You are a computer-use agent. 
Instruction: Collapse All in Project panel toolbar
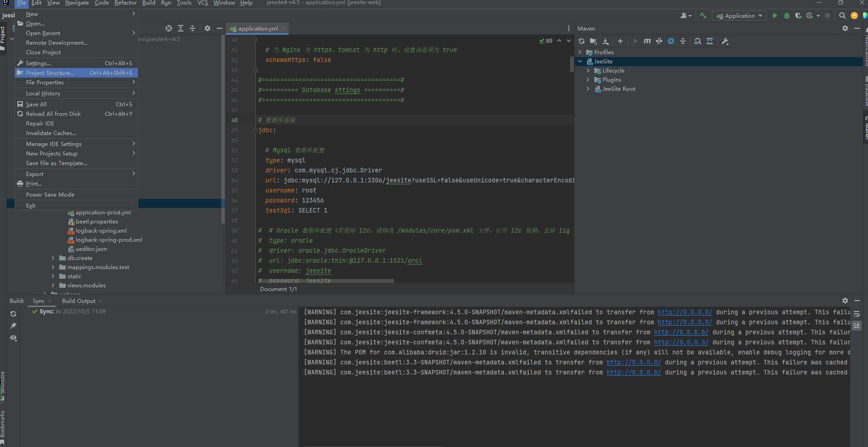point(192,28)
